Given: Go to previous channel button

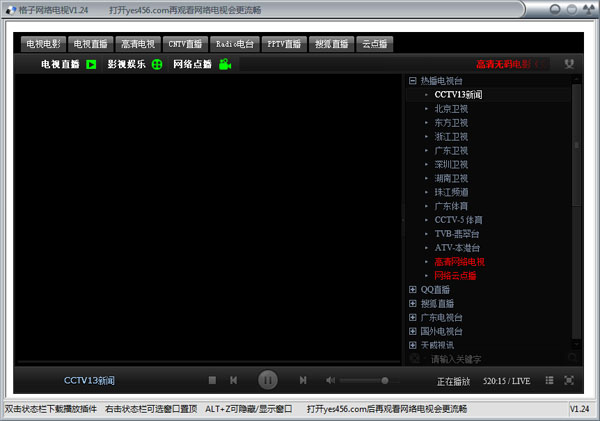Looking at the screenshot, I should (233, 380).
